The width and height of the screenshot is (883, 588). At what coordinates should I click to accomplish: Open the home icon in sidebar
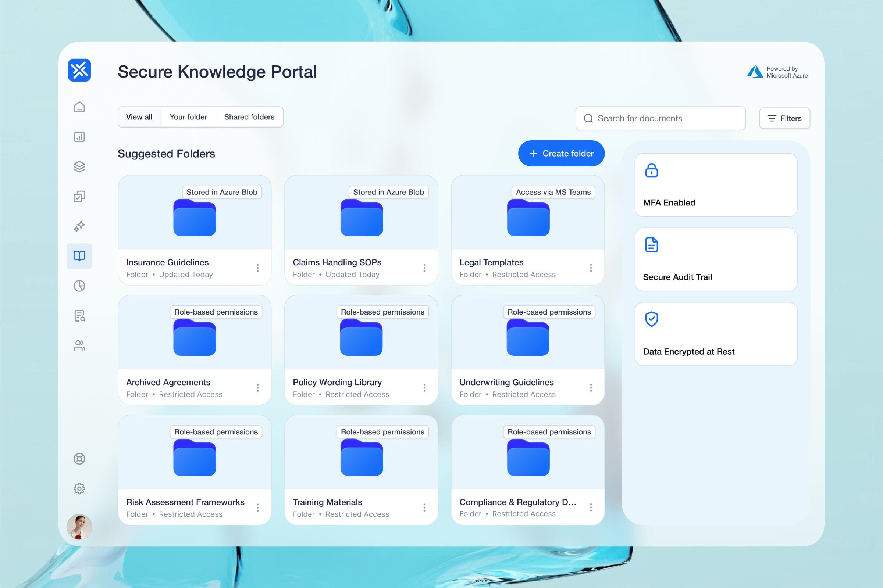pos(79,107)
